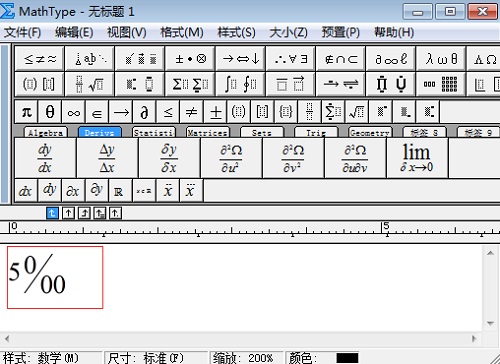Open the matrix templates palette

coord(441,84)
